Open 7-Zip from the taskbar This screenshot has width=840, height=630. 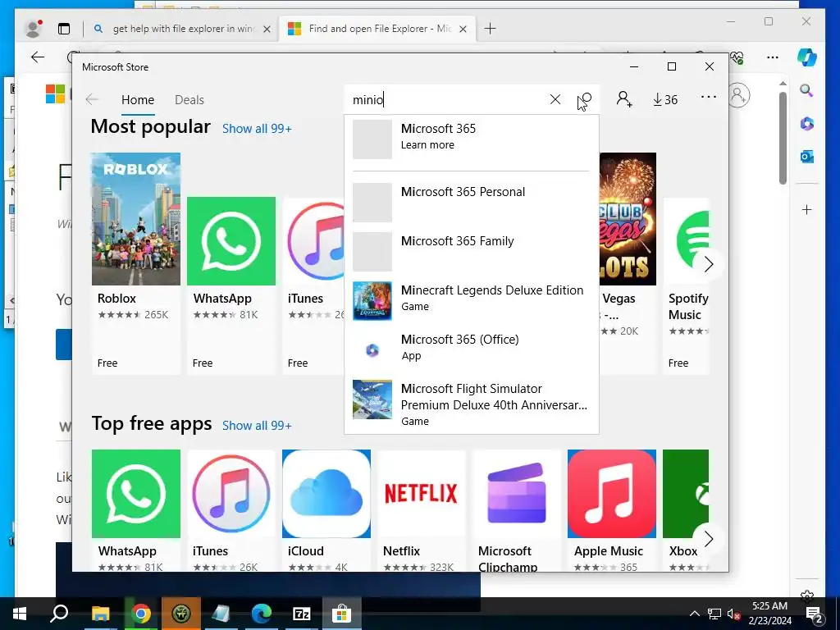click(302, 614)
